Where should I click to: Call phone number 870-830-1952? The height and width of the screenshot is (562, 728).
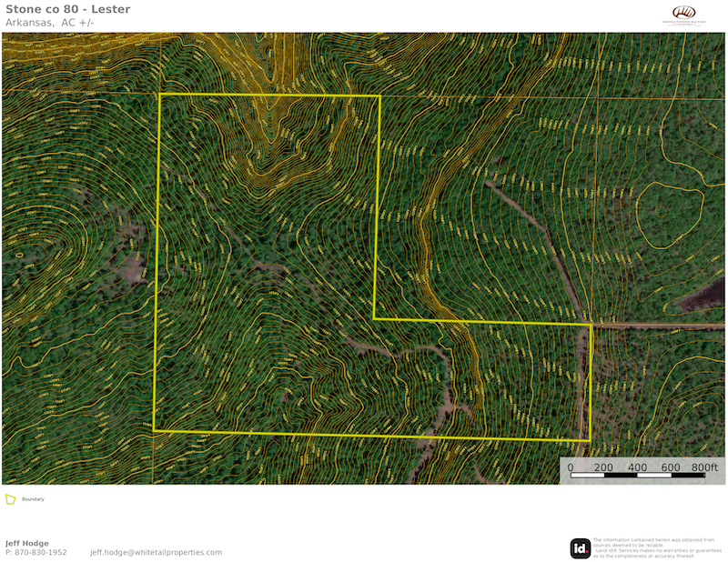coord(36,552)
